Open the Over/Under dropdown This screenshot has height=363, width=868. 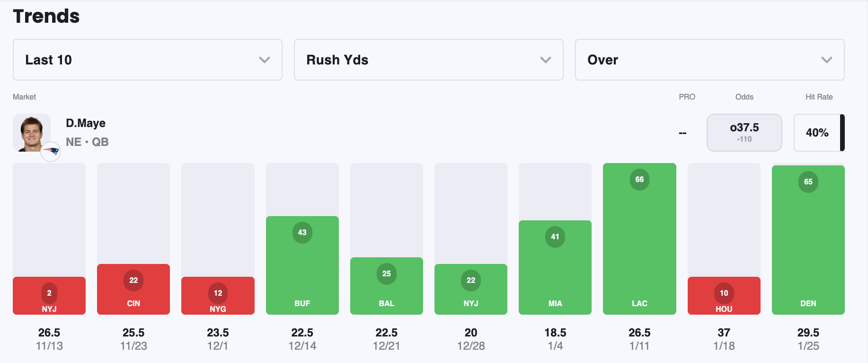pos(709,60)
